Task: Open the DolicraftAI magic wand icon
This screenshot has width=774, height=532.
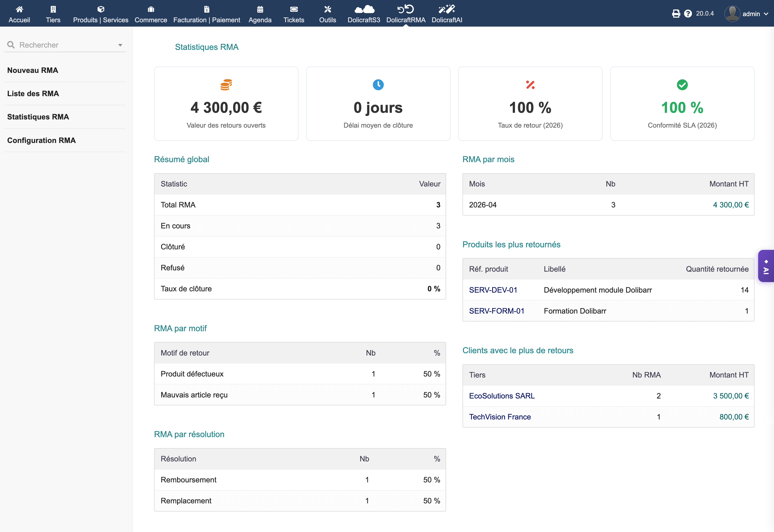Action: 447,9
